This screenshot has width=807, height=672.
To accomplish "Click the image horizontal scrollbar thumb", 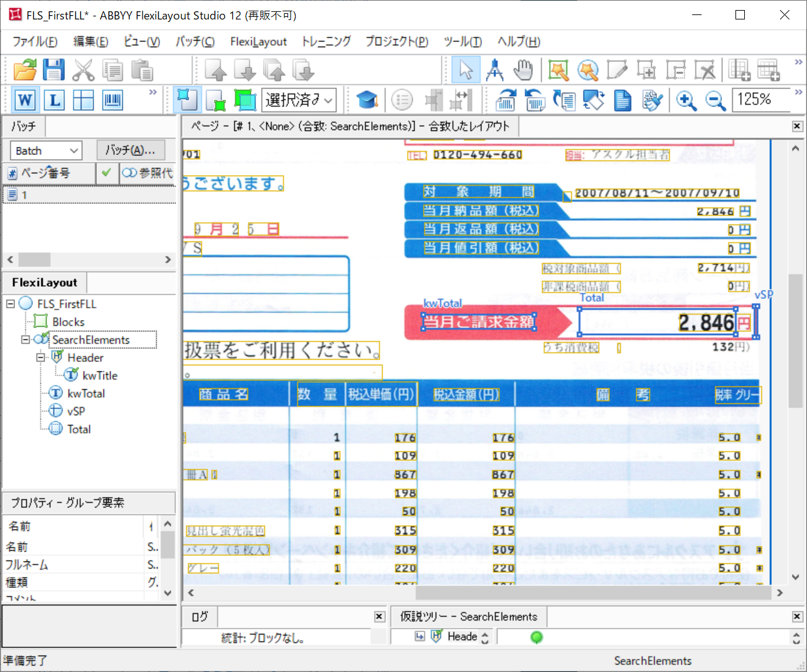I will click(x=593, y=592).
